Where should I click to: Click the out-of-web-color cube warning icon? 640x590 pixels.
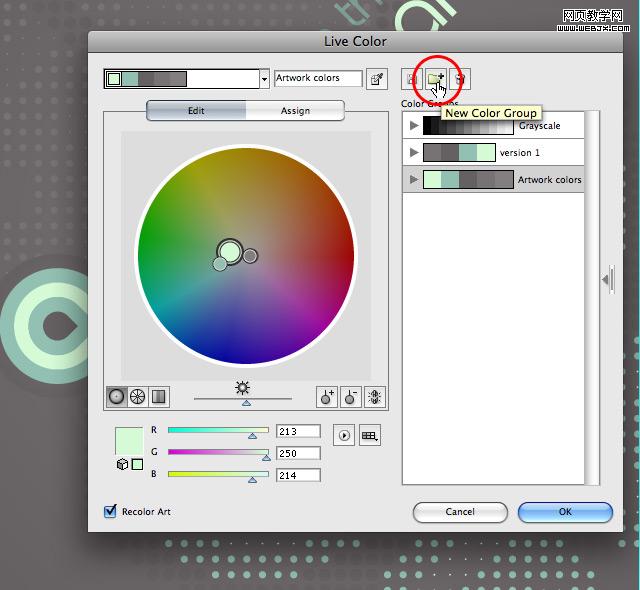coord(122,464)
